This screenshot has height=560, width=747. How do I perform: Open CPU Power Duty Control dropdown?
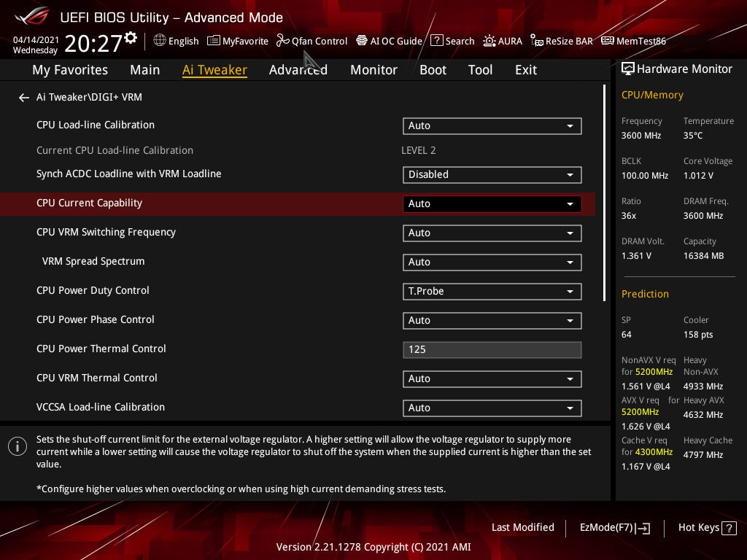[492, 292]
